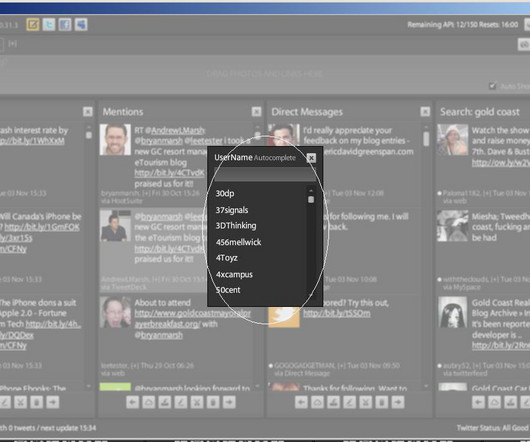This screenshot has width=530, height=442.
Task: Click the autocomplete list scroll-up arrow
Action: click(x=311, y=191)
